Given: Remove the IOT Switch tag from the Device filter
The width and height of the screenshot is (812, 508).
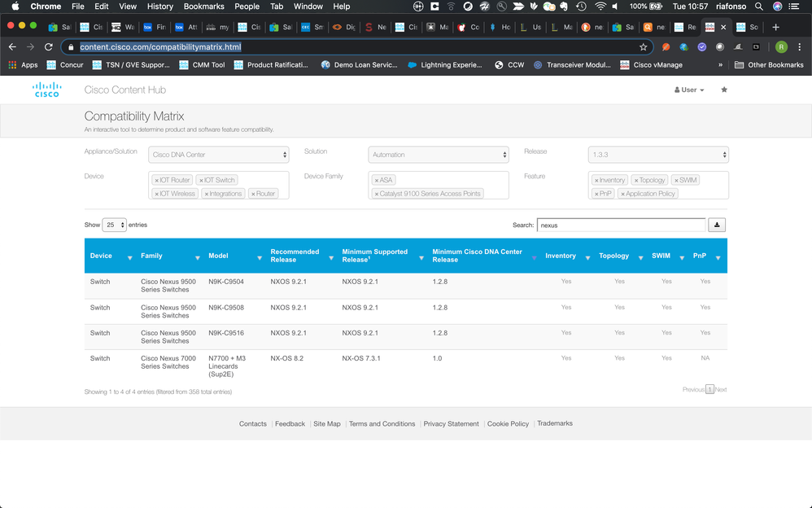Looking at the screenshot, I should (x=202, y=181).
